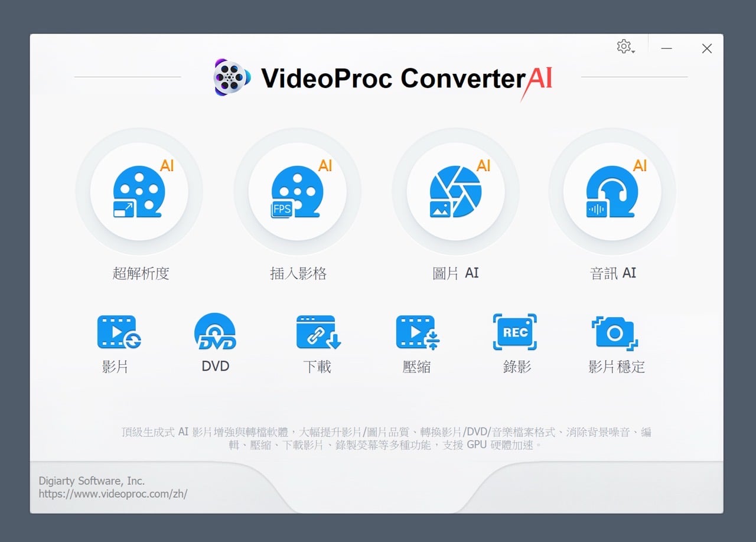Minimize the VideoProc window
The image size is (756, 542).
667,48
